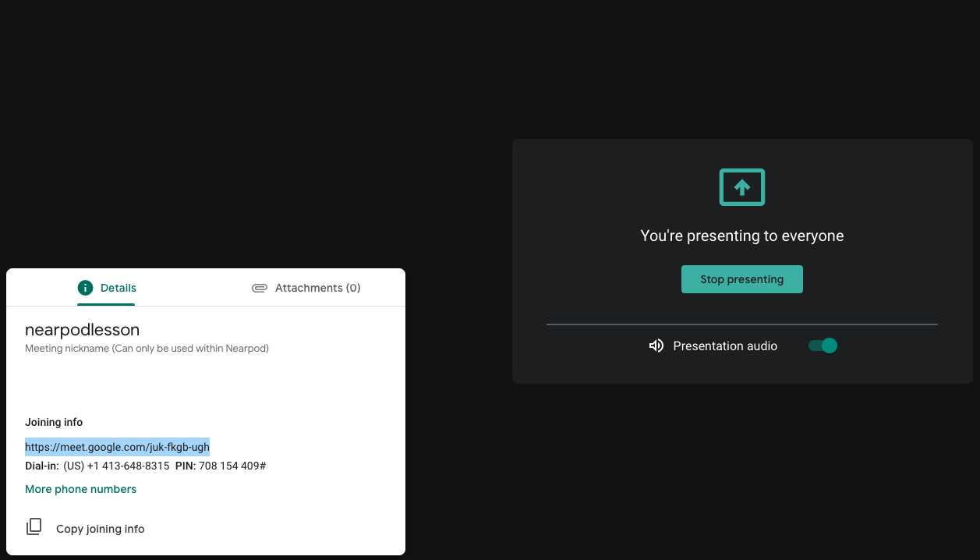Click the speaker icon for presentation audio
The image size is (980, 560).
(656, 346)
